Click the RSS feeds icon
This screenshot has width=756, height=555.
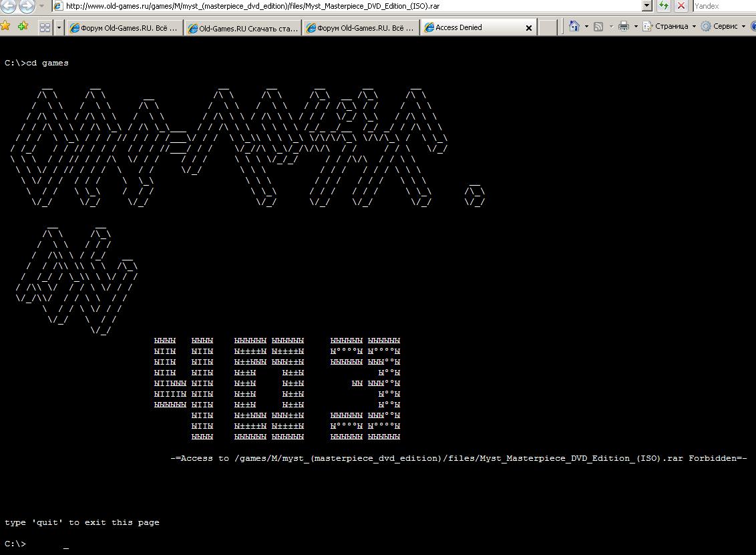[x=598, y=27]
